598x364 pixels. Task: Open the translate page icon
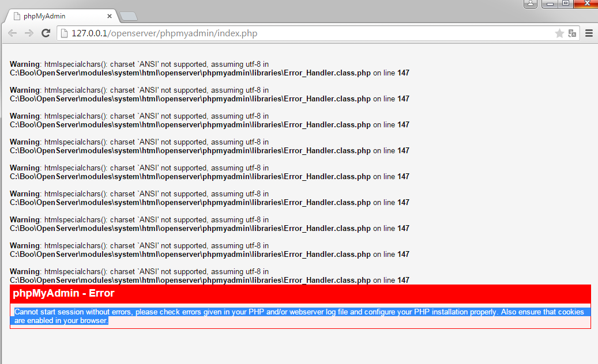(572, 33)
